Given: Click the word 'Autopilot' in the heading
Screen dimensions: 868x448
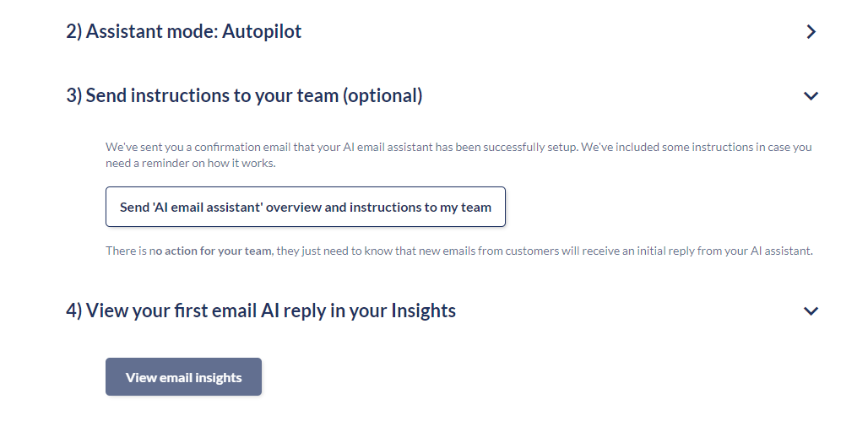Looking at the screenshot, I should pos(262,32).
